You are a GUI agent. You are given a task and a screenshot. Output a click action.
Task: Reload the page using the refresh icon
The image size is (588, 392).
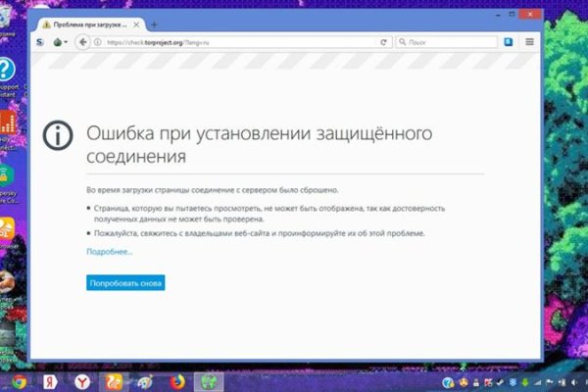pyautogui.click(x=385, y=42)
